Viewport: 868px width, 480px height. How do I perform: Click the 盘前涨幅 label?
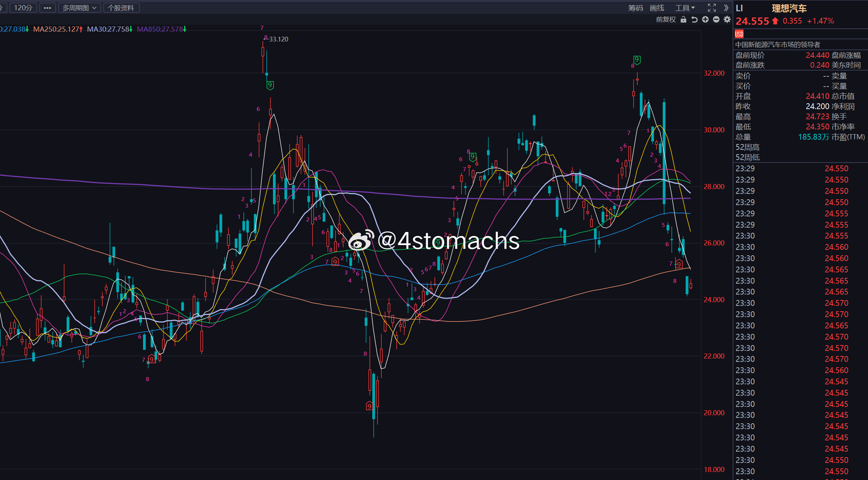(846, 55)
